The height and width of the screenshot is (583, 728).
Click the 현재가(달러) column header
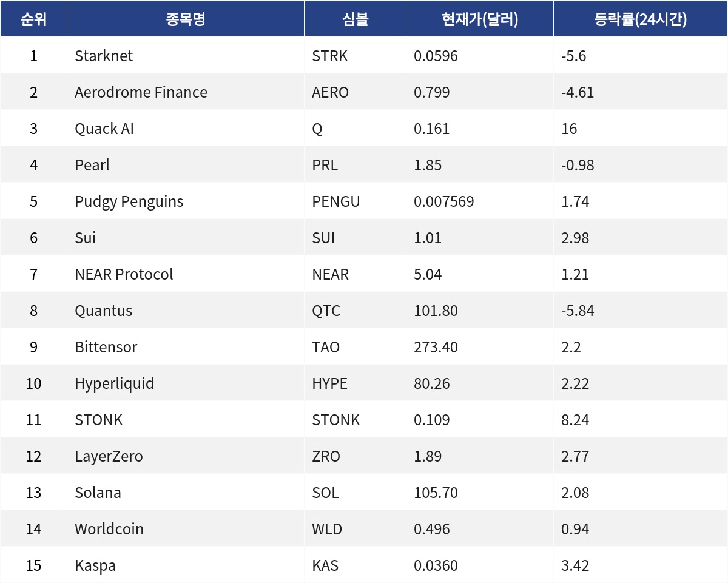pyautogui.click(x=480, y=19)
